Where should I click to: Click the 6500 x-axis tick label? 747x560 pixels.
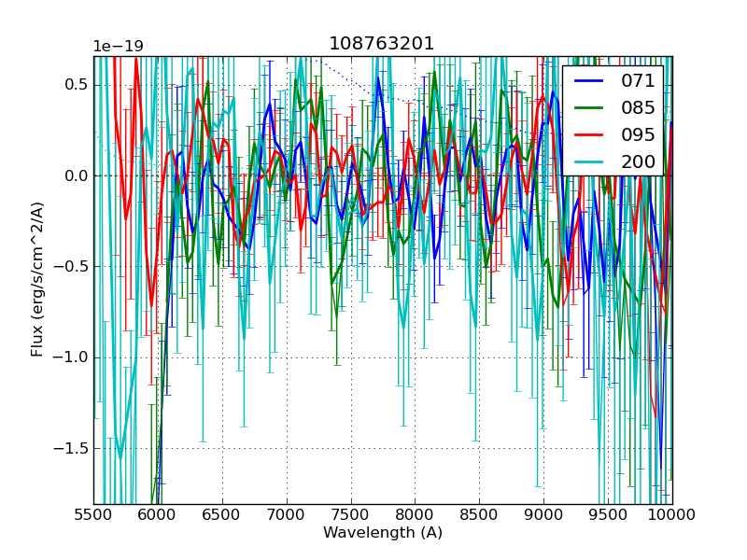point(222,515)
